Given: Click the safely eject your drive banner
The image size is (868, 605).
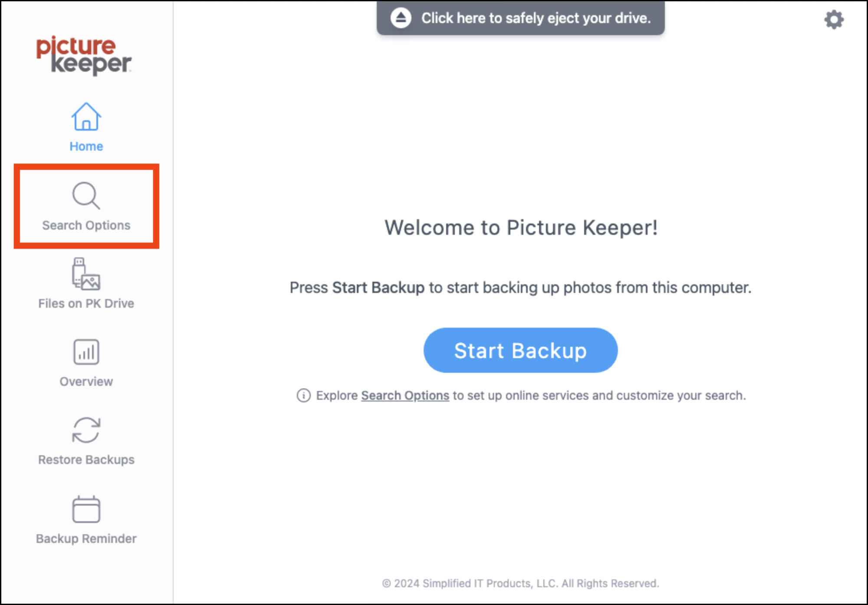Looking at the screenshot, I should click(520, 18).
